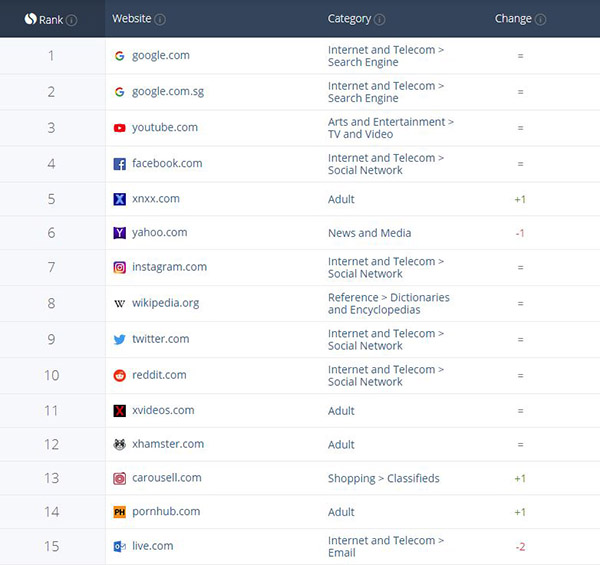
Task: Click the orange PH icon
Action: pyautogui.click(x=119, y=512)
